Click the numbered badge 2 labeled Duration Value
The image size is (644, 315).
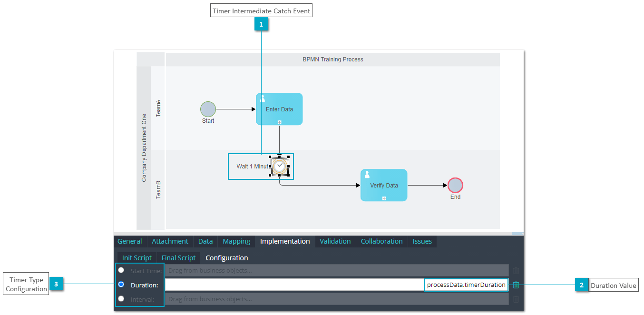(582, 285)
